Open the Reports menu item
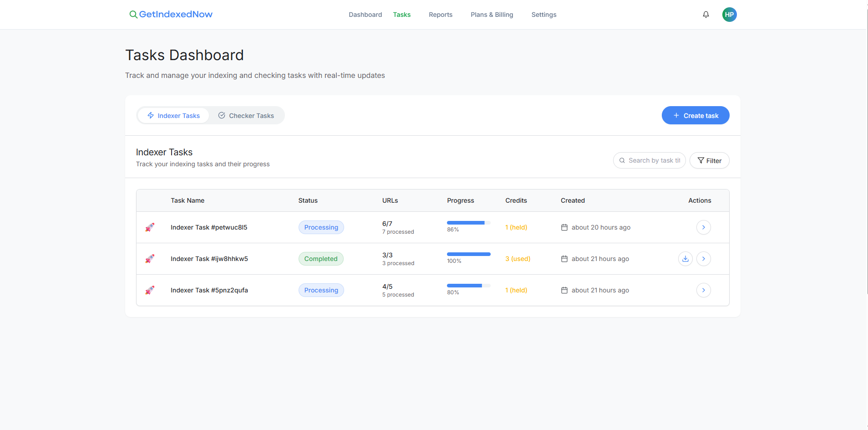868x430 pixels. [x=440, y=14]
